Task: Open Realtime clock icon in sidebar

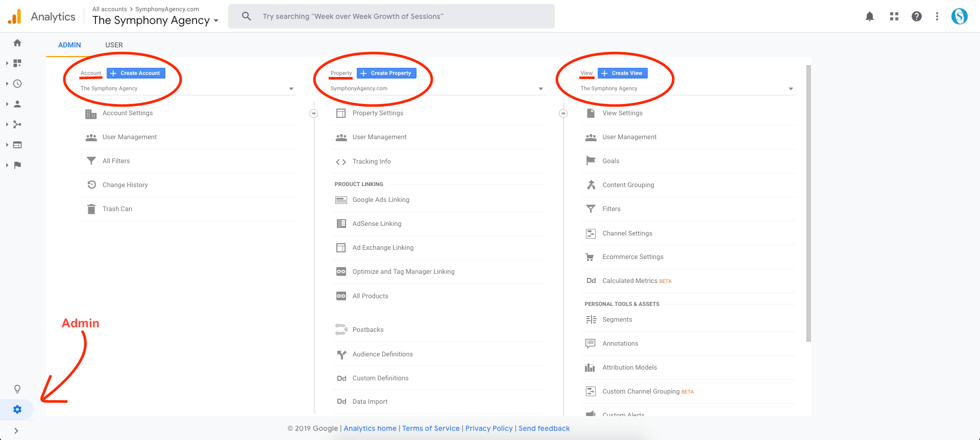Action: pos(17,84)
